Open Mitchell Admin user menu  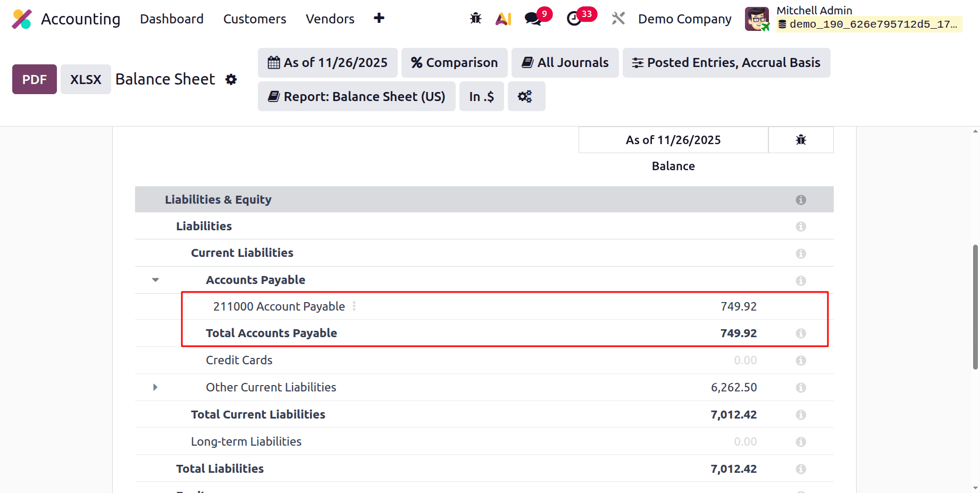pyautogui.click(x=853, y=19)
